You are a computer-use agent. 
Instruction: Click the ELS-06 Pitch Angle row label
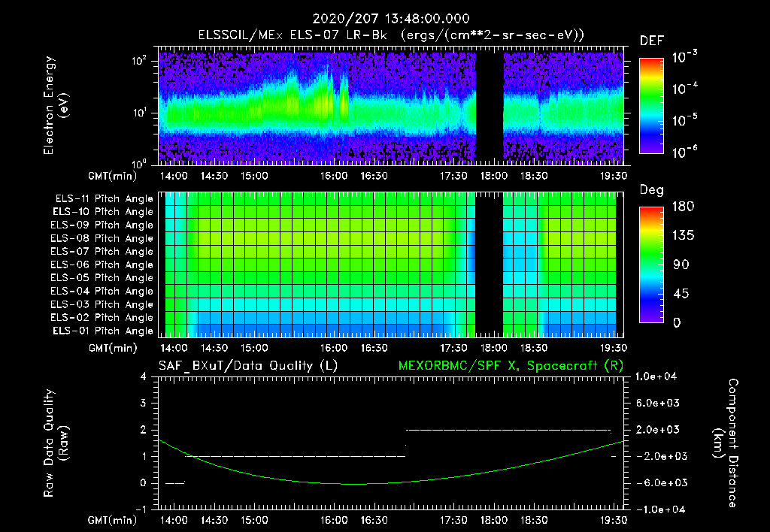pyautogui.click(x=102, y=264)
